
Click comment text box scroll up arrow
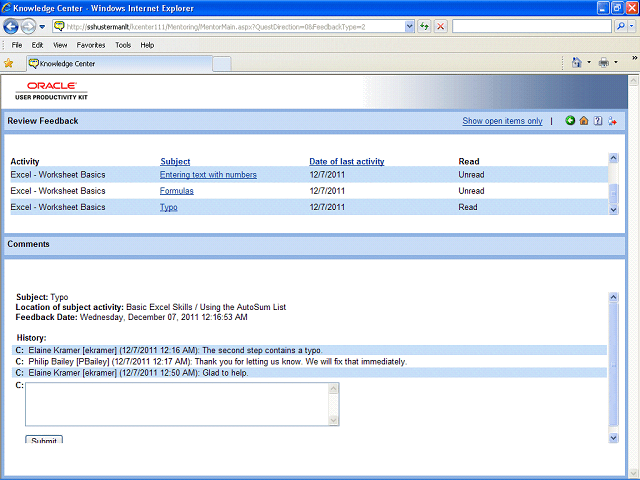click(333, 388)
